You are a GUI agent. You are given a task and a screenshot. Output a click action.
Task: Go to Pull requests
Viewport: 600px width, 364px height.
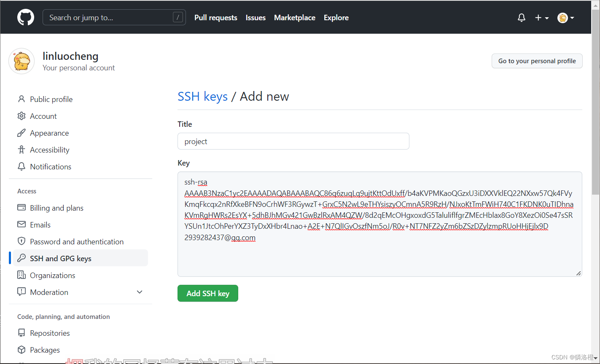pos(216,18)
